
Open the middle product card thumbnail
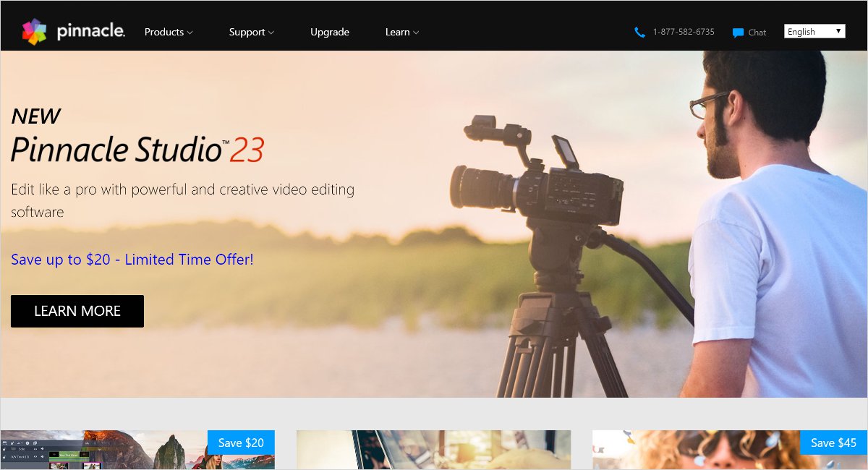pyautogui.click(x=433, y=450)
